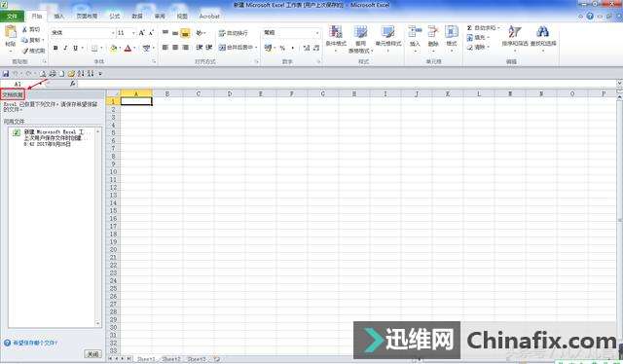623x364 pixels.
Task: Toggle middle vertical alignment
Action: click(175, 32)
